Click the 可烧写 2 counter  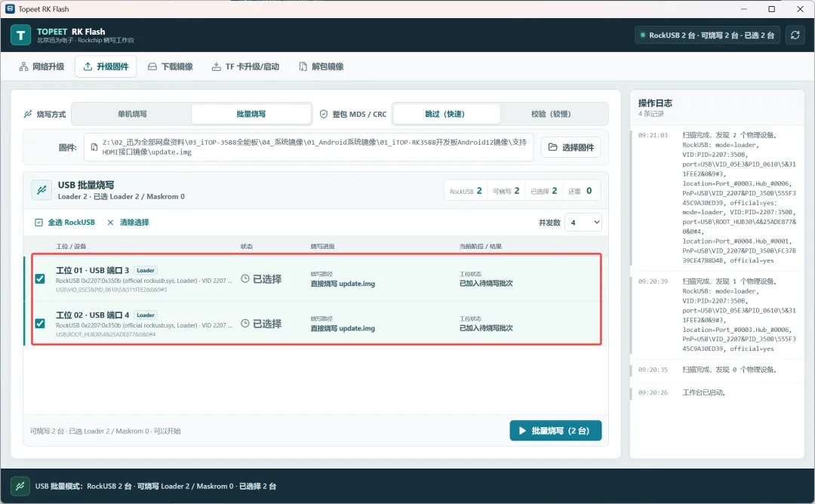(x=506, y=191)
